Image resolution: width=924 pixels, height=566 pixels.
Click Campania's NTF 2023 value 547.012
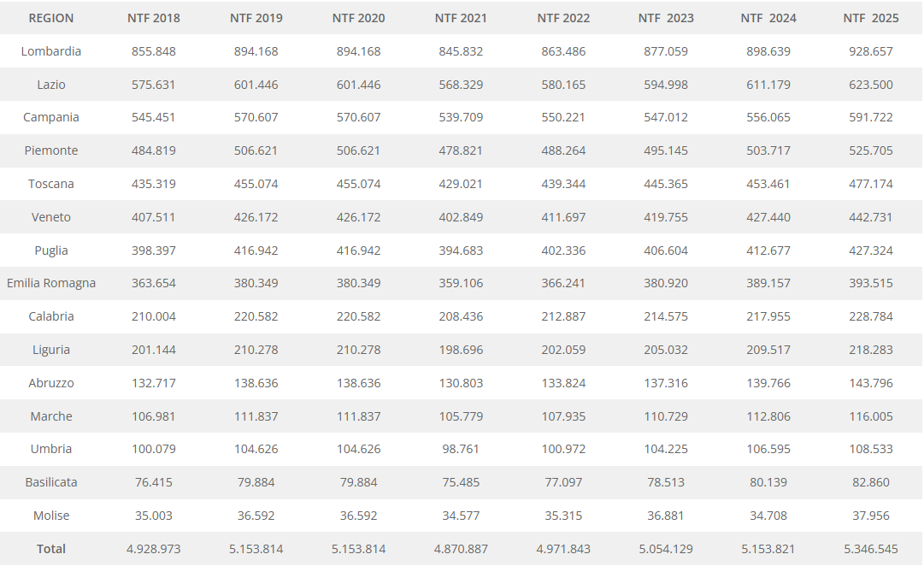pyautogui.click(x=666, y=117)
